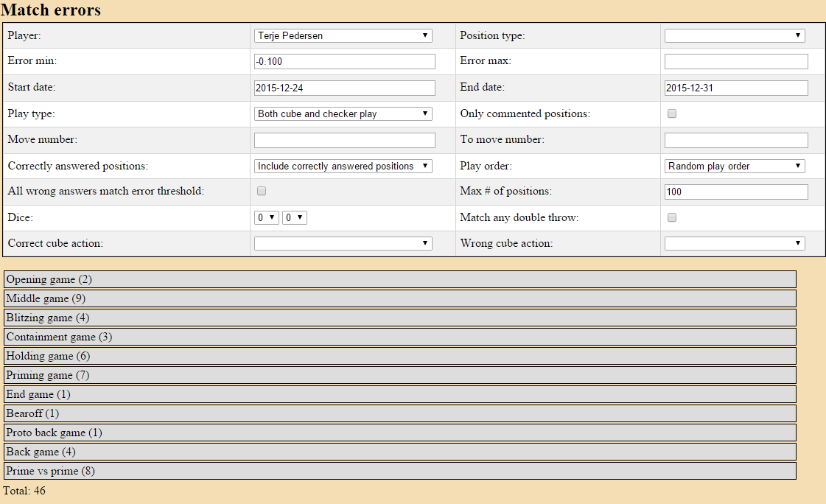Open the first Dice value dropdown

pos(266,217)
